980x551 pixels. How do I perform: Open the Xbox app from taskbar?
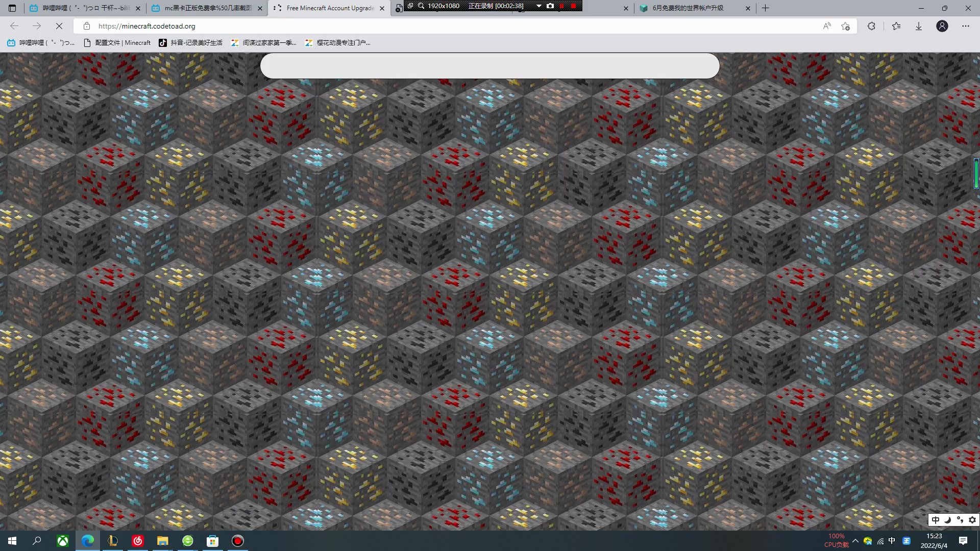(63, 541)
